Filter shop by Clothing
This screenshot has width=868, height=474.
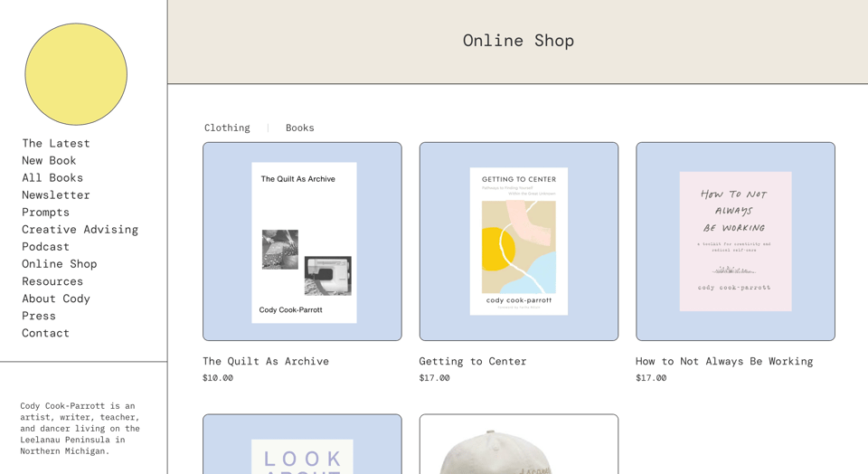(x=227, y=128)
